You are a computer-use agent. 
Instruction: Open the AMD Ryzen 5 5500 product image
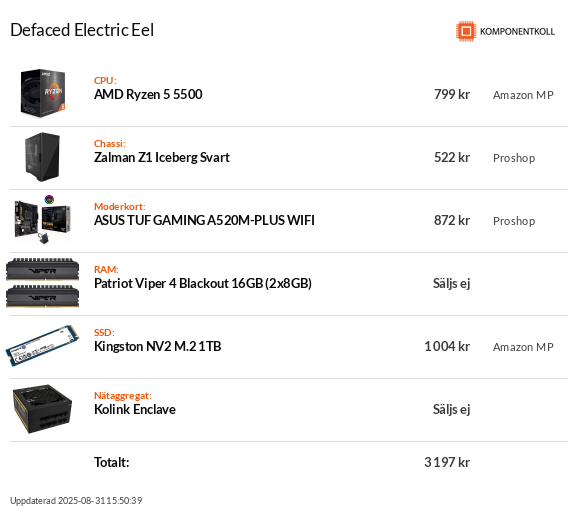click(43, 93)
